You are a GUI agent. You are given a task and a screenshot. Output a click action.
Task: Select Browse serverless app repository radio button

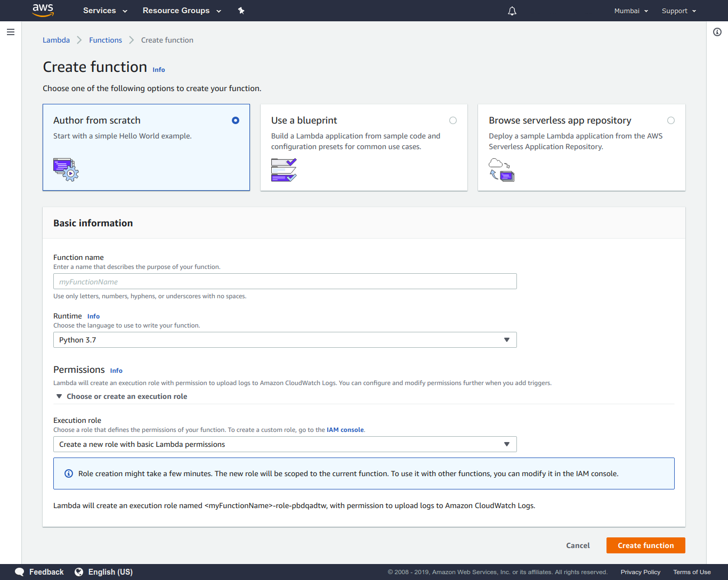click(x=671, y=120)
